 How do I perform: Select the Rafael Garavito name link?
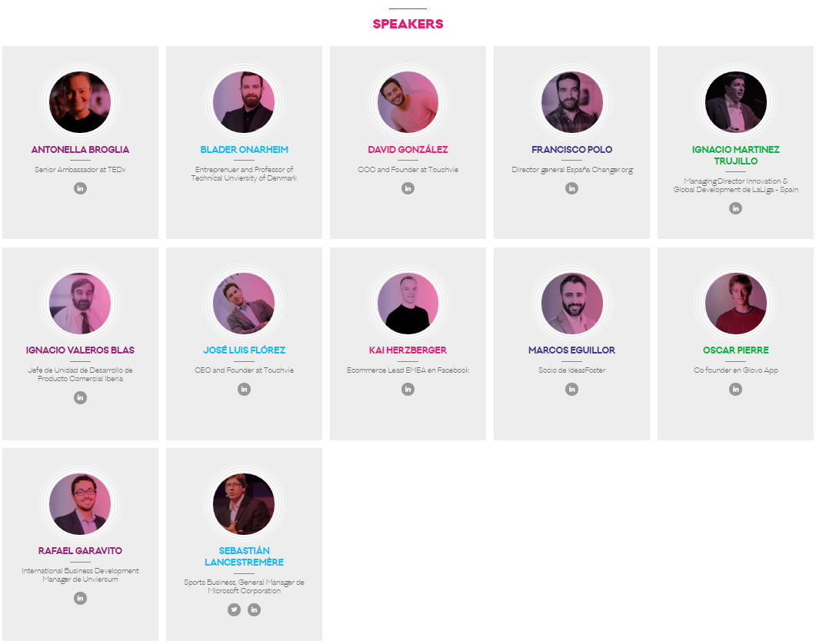point(80,551)
